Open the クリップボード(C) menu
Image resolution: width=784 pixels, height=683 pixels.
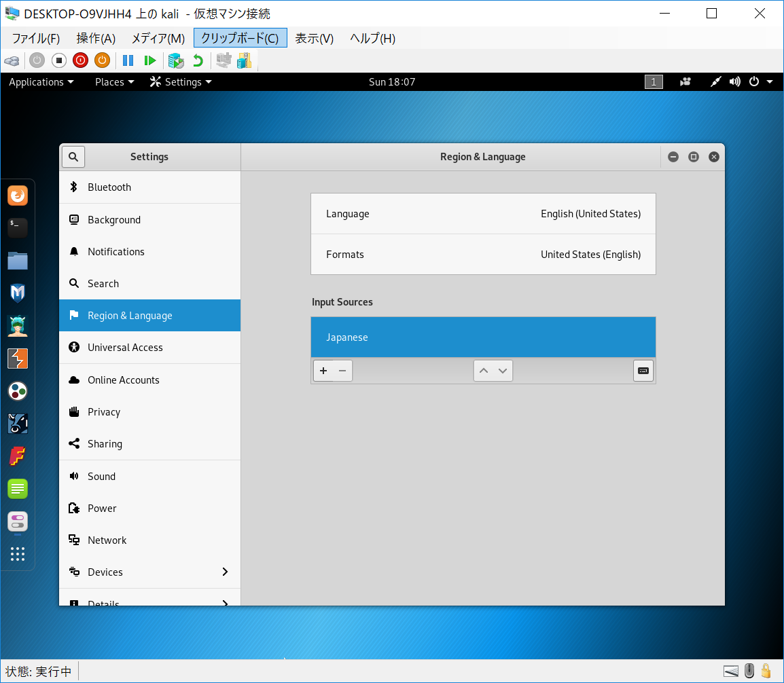(x=240, y=38)
